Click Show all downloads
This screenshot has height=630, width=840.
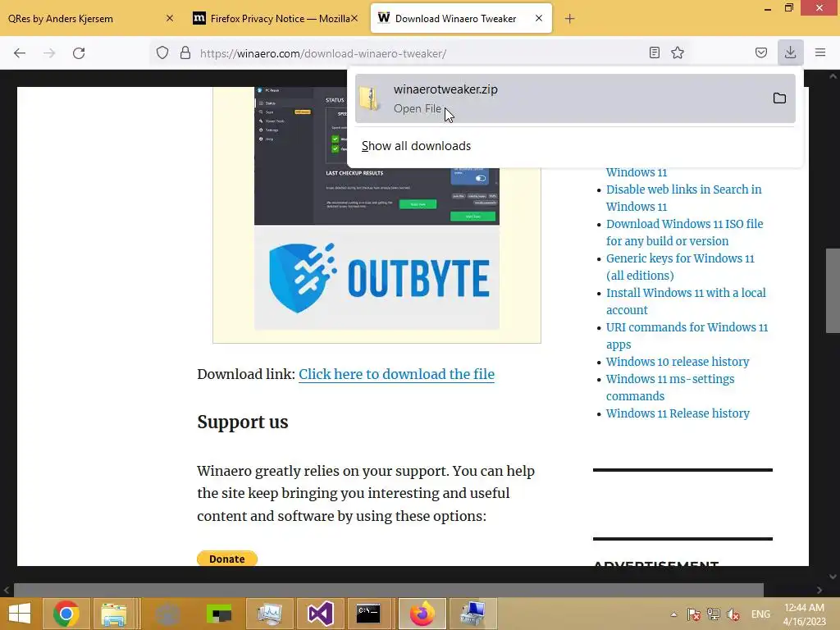416,146
